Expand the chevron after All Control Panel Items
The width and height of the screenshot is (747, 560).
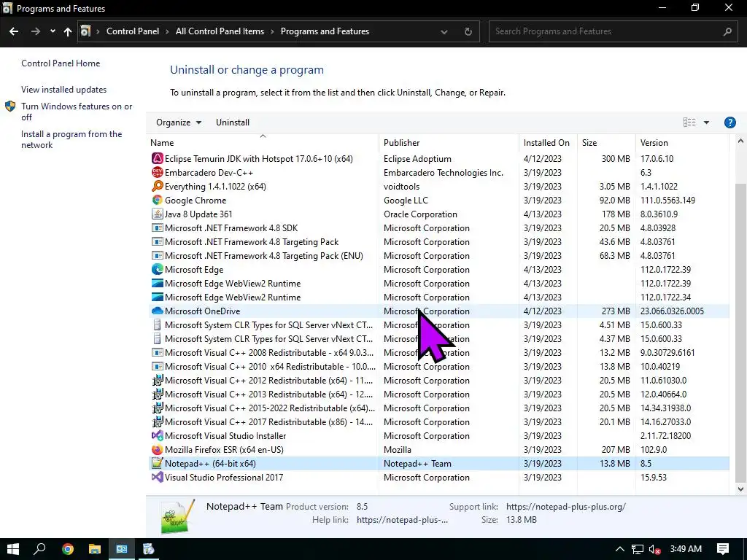click(273, 31)
